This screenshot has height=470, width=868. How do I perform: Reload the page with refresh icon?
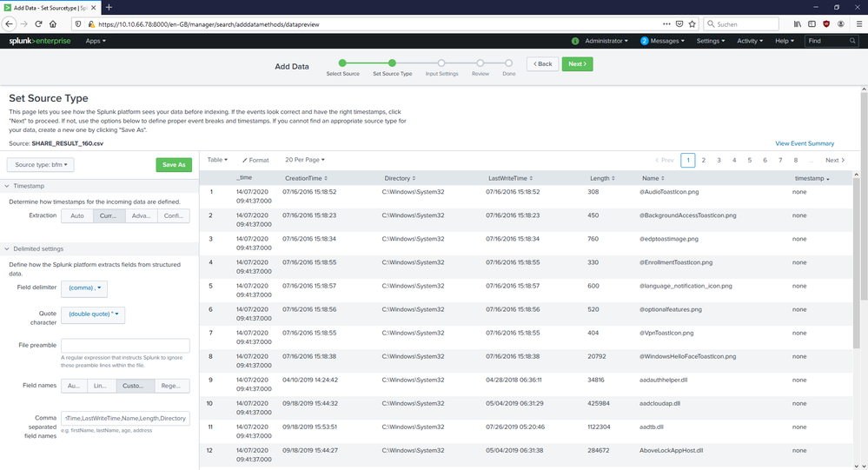pyautogui.click(x=38, y=23)
